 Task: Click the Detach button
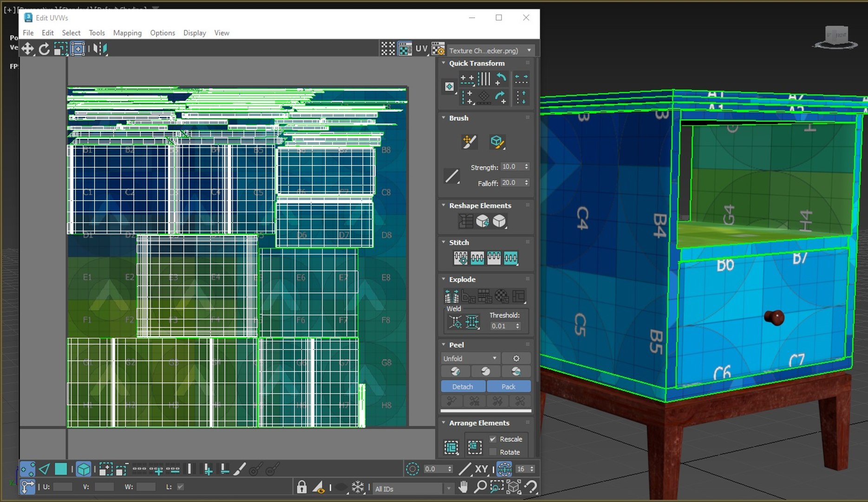[463, 386]
